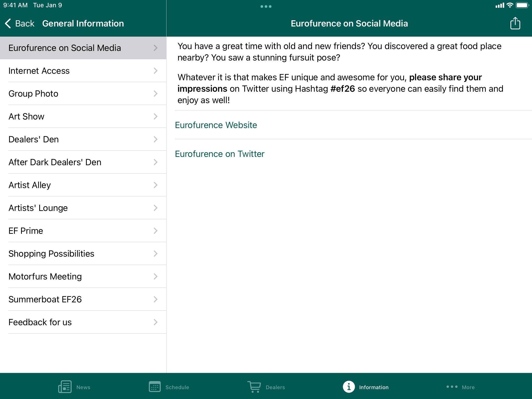Select the Information circle icon
This screenshot has height=399, width=532.
coord(349,387)
